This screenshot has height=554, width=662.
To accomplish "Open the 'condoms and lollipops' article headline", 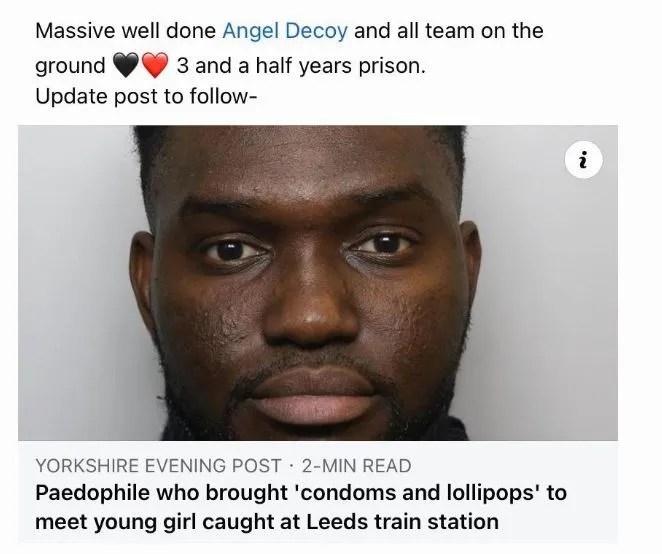I will (x=301, y=507).
